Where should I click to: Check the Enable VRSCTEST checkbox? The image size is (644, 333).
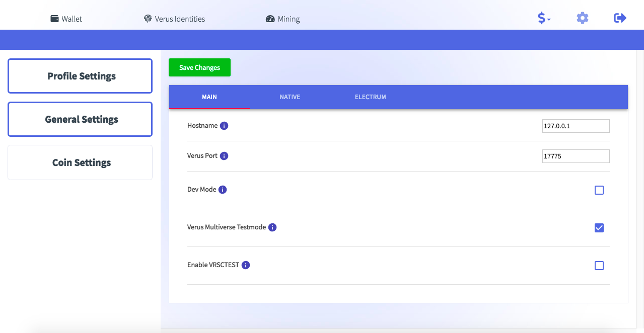point(599,266)
